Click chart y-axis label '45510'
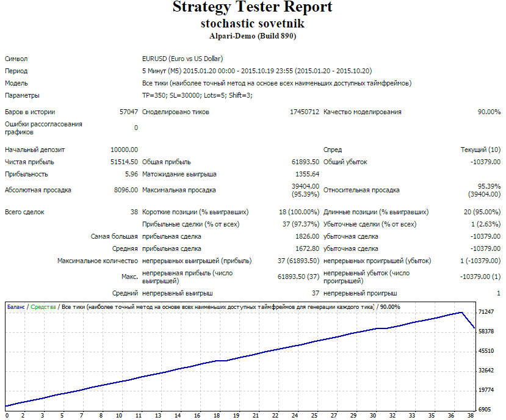The width and height of the screenshot is (506, 420). coord(486,351)
